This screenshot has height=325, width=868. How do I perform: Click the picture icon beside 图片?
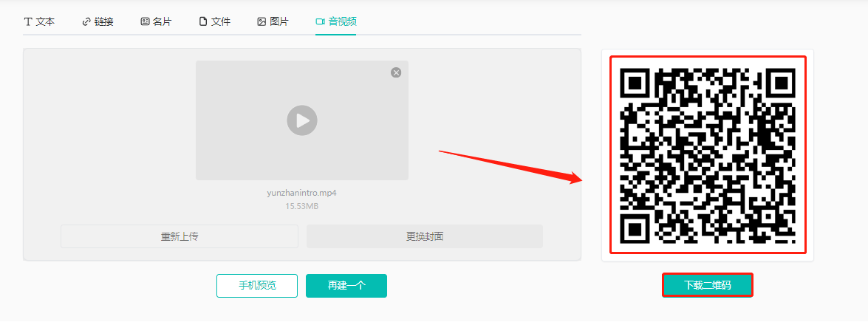[x=261, y=22]
